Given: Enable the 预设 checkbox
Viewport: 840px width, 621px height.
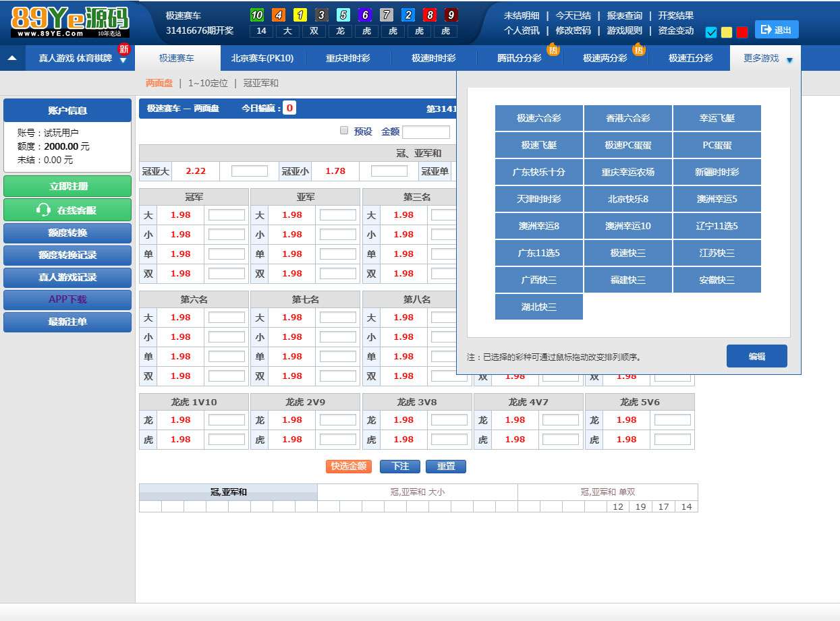Looking at the screenshot, I should tap(344, 131).
